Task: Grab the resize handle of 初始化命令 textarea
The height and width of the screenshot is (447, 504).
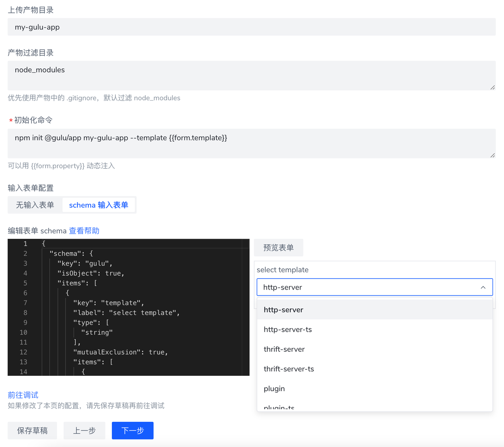Action: (x=493, y=155)
